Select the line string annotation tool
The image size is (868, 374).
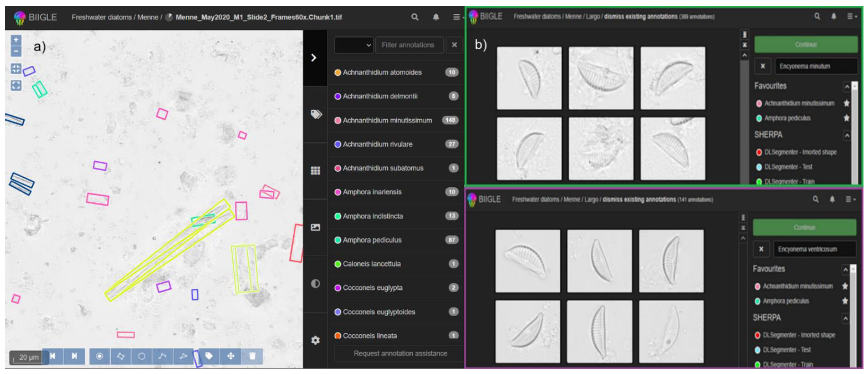pos(162,356)
